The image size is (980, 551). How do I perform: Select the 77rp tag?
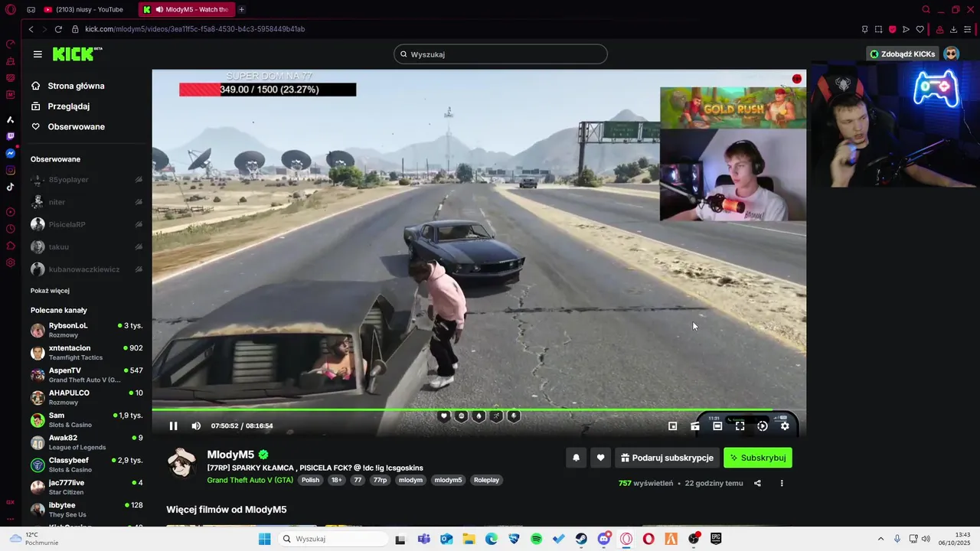coord(380,480)
